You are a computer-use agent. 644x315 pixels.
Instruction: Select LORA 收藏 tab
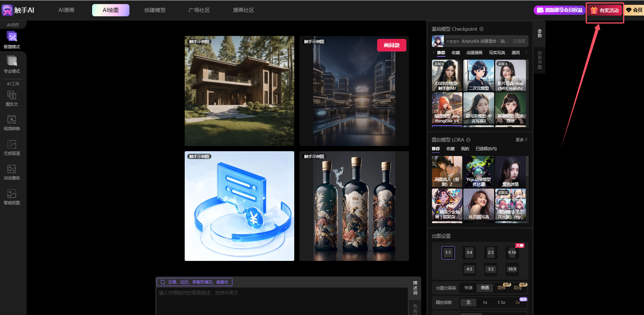pos(450,149)
